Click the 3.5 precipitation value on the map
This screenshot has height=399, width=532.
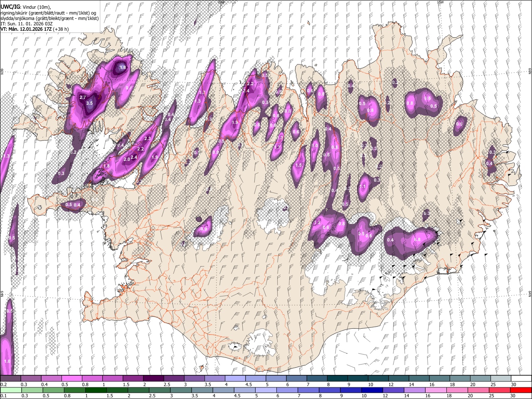tap(89, 103)
